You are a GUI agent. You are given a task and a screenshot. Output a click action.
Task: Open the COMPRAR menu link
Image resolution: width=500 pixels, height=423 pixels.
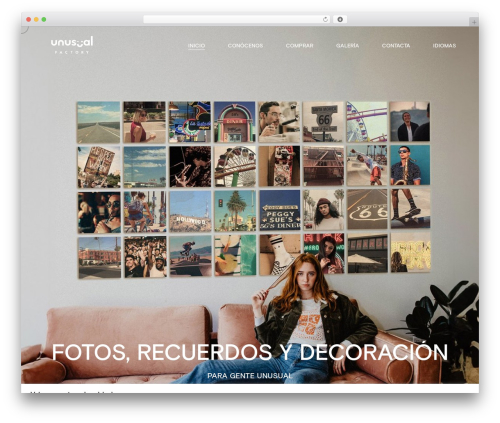coord(299,46)
